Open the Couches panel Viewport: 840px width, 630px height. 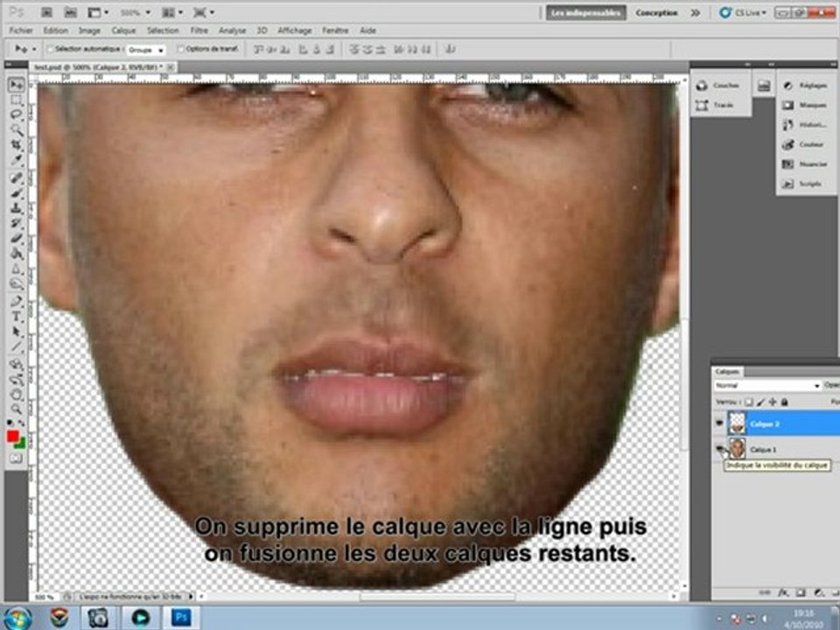[x=718, y=86]
